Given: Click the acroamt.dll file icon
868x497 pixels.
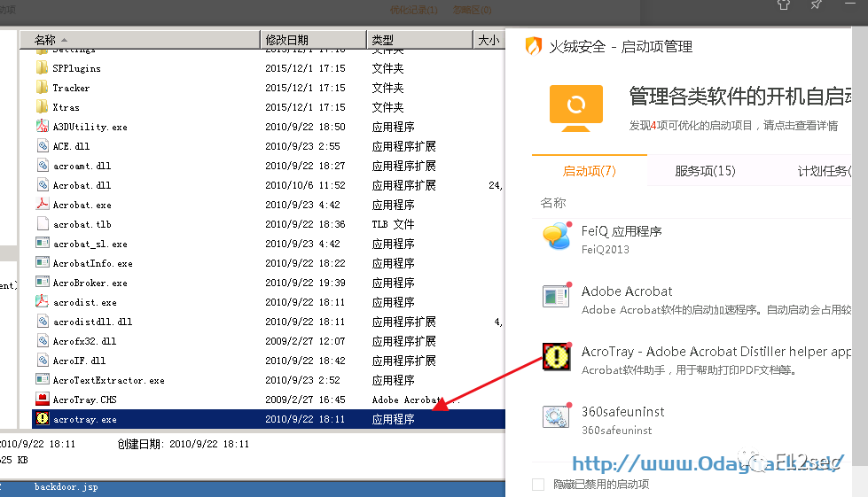Looking at the screenshot, I should (x=43, y=166).
